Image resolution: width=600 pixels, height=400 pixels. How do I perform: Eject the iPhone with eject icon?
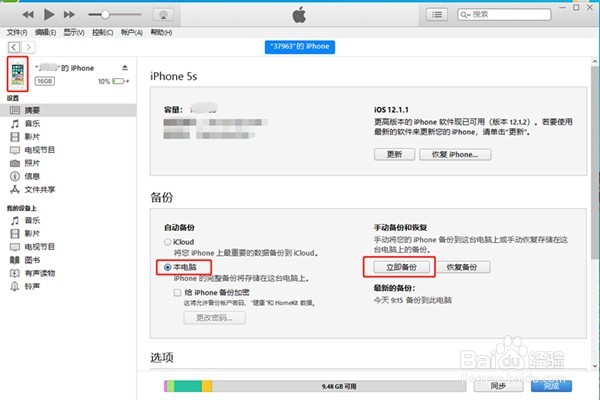click(x=125, y=68)
